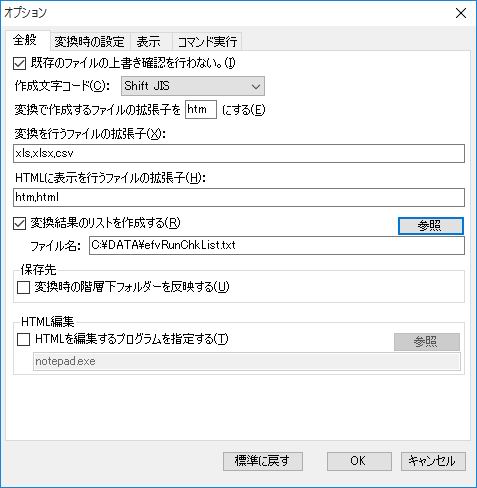The width and height of the screenshot is (477, 488).
Task: Select the 表示 tab
Action: 149,42
